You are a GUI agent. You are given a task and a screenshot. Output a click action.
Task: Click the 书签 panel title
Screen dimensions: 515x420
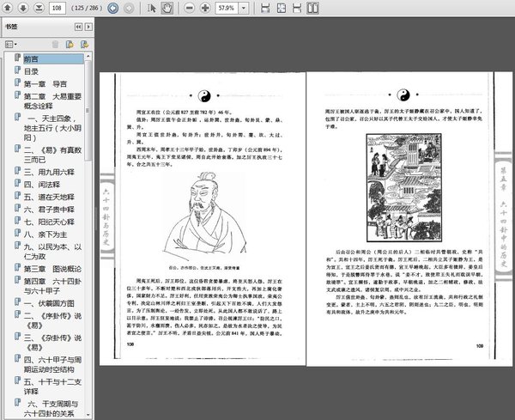pos(11,27)
